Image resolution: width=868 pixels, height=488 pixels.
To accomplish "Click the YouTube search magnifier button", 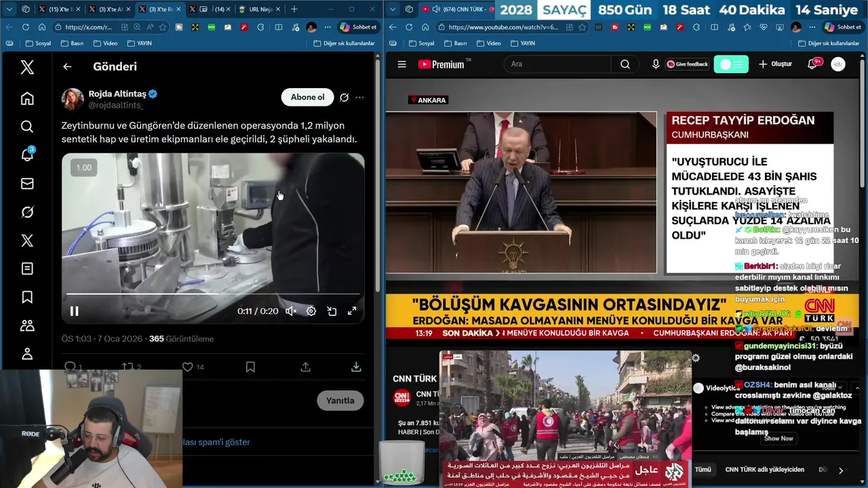I will [x=625, y=64].
